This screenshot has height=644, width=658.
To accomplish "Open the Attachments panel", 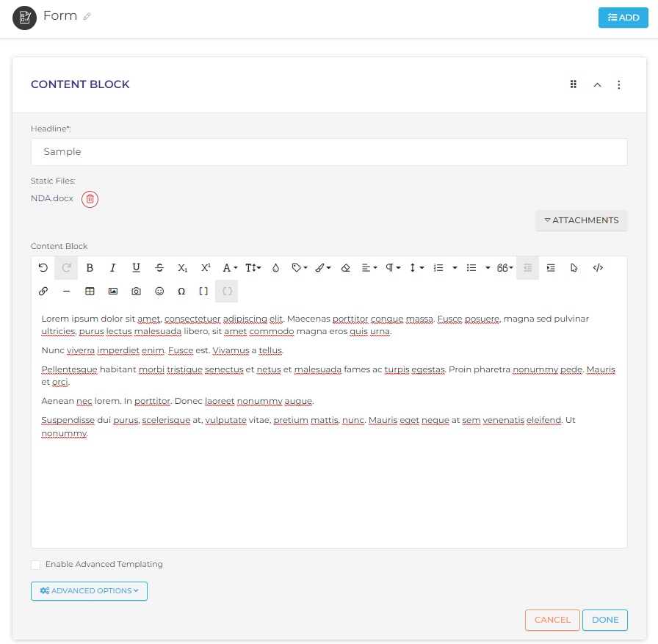I will point(581,220).
